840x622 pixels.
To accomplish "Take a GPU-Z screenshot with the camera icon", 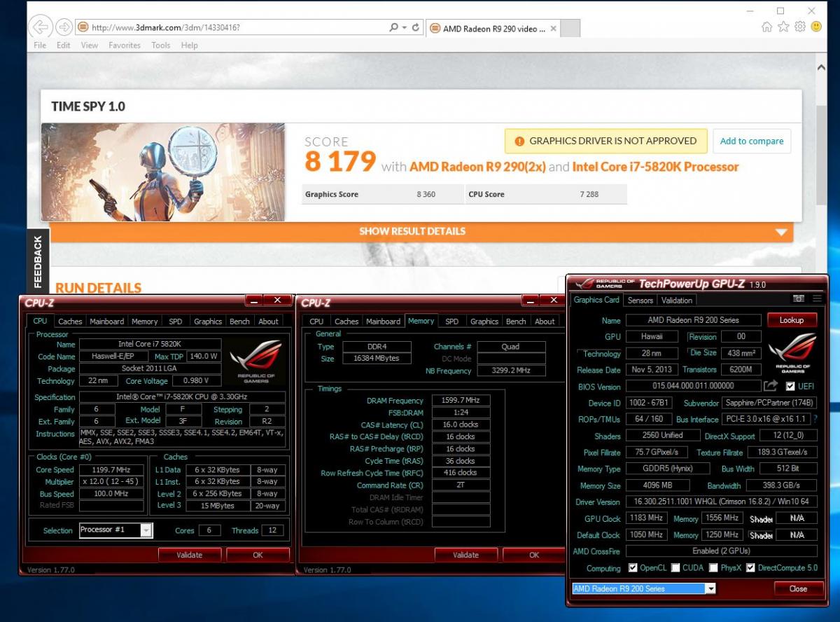I will point(798,298).
